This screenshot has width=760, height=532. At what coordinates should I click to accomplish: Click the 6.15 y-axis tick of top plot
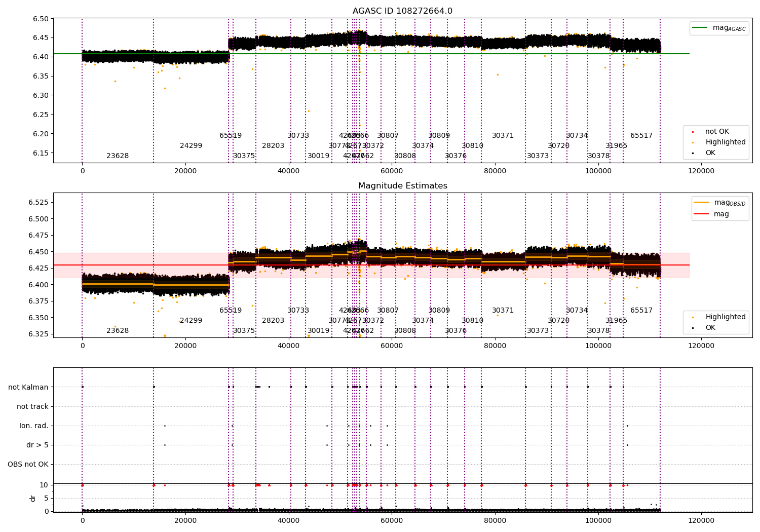click(x=41, y=153)
